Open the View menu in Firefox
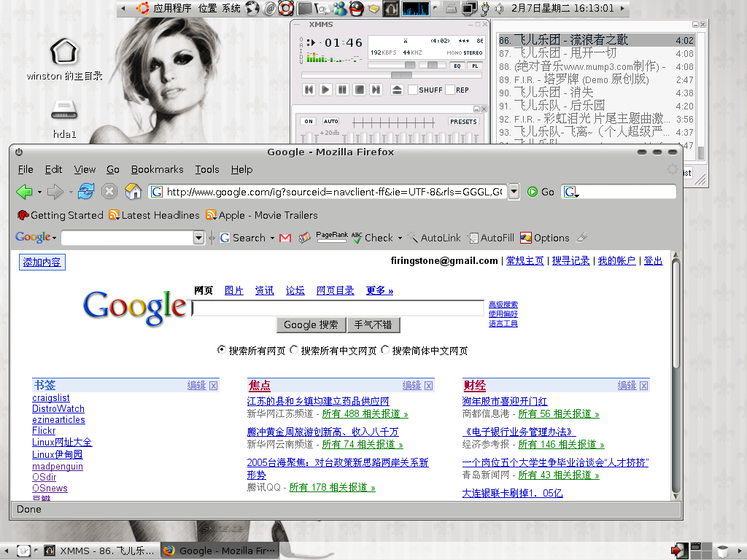 (x=85, y=169)
